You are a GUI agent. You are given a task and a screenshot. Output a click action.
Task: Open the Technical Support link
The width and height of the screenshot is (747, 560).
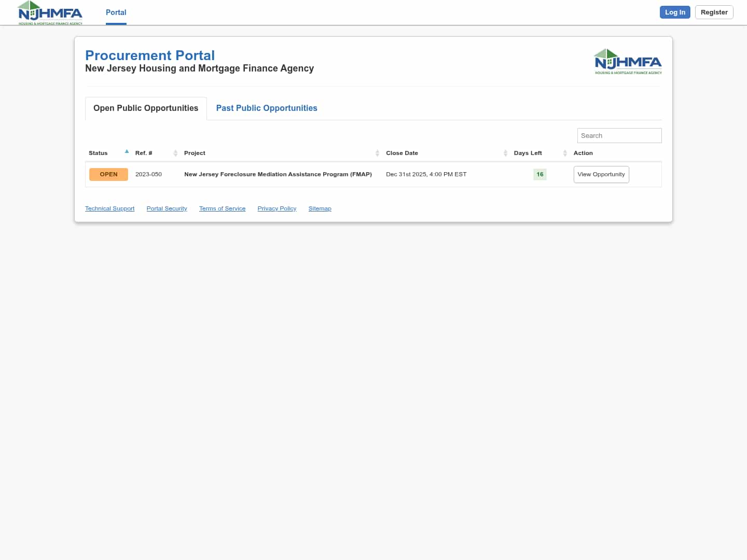coord(109,208)
